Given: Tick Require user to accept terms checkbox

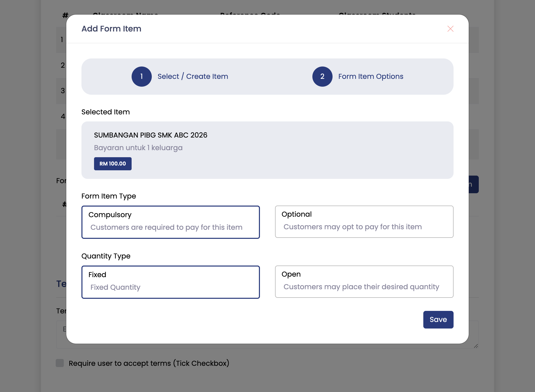Looking at the screenshot, I should point(60,363).
